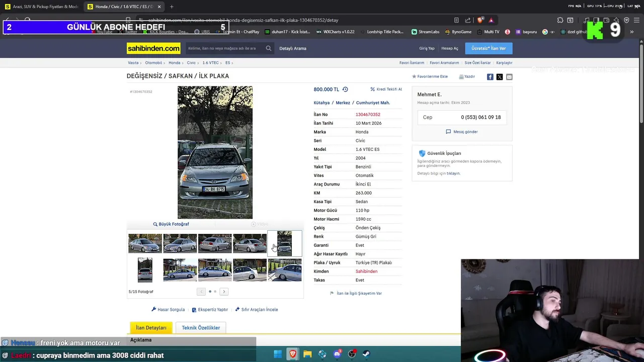Screen dimensions: 644x362
Task: Select first car thumbnail in gallery
Action: [x=145, y=243]
